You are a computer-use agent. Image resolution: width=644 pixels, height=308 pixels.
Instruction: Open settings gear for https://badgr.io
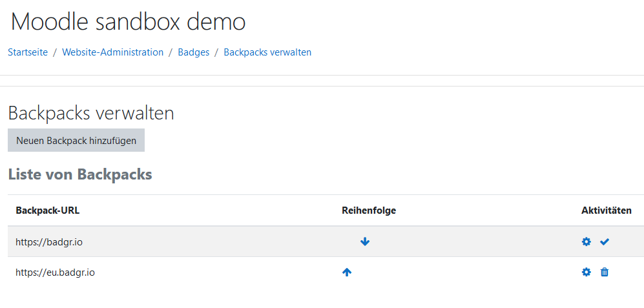(587, 242)
